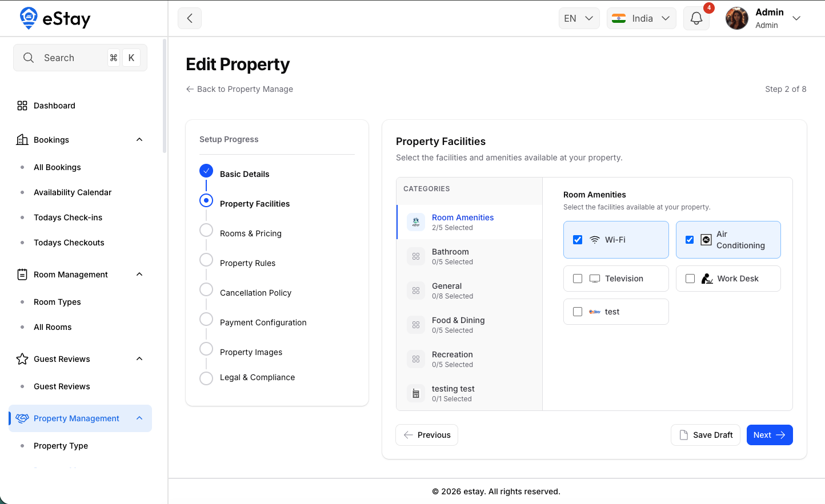
Task: Click the Save Draft document icon
Action: coord(684,435)
